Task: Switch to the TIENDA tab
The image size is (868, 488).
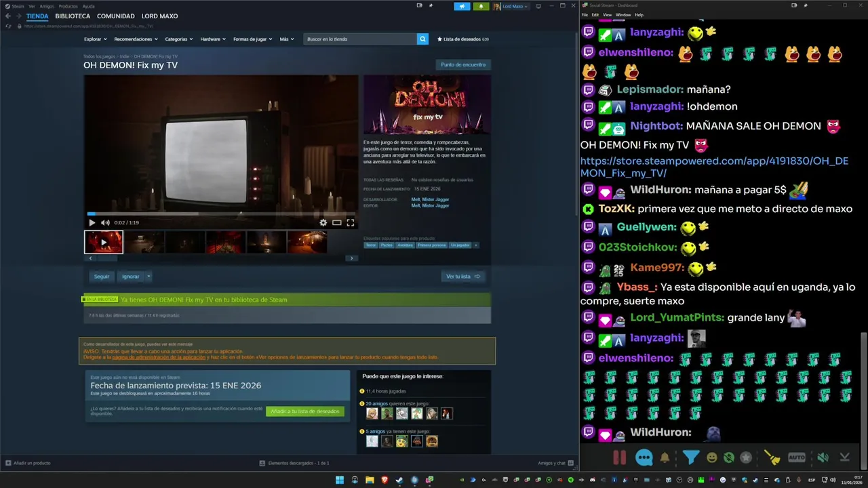Action: 37,16
